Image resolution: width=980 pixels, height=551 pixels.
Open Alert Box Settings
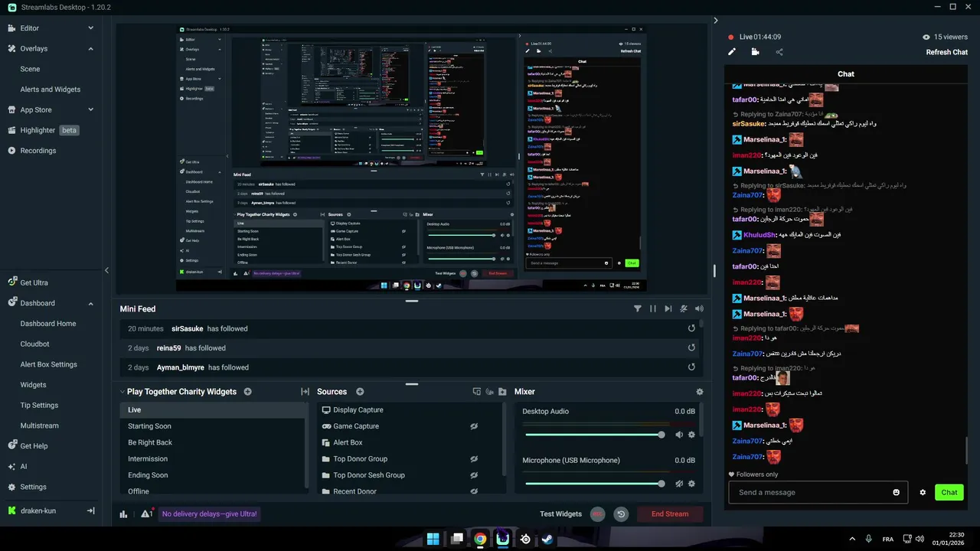[48, 364]
